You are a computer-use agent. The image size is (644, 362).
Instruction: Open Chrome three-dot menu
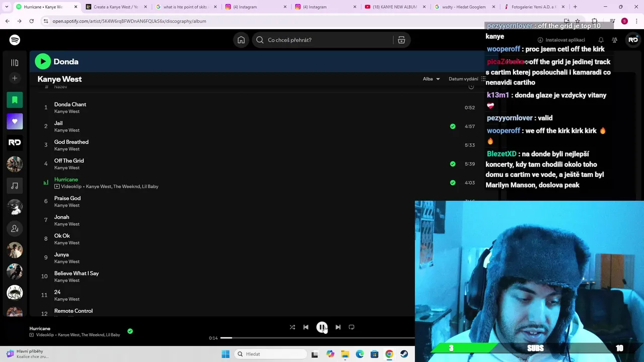[636, 21]
